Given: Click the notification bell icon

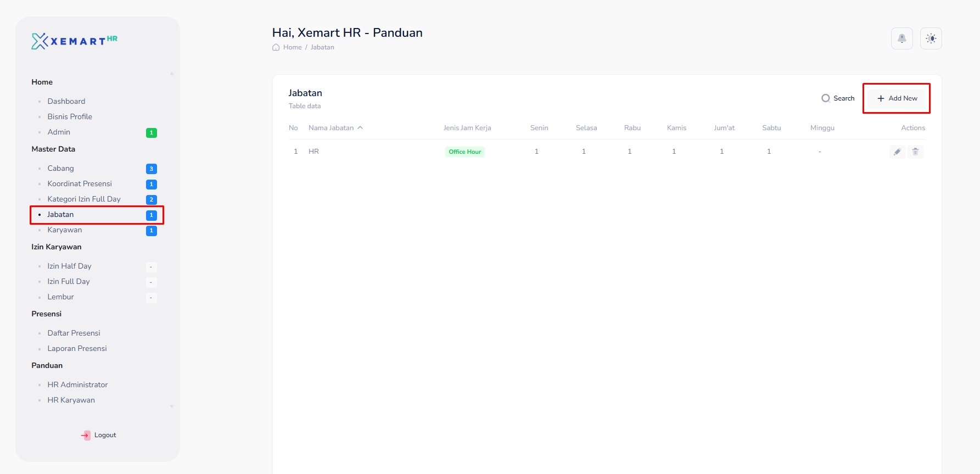Looking at the screenshot, I should [x=901, y=38].
